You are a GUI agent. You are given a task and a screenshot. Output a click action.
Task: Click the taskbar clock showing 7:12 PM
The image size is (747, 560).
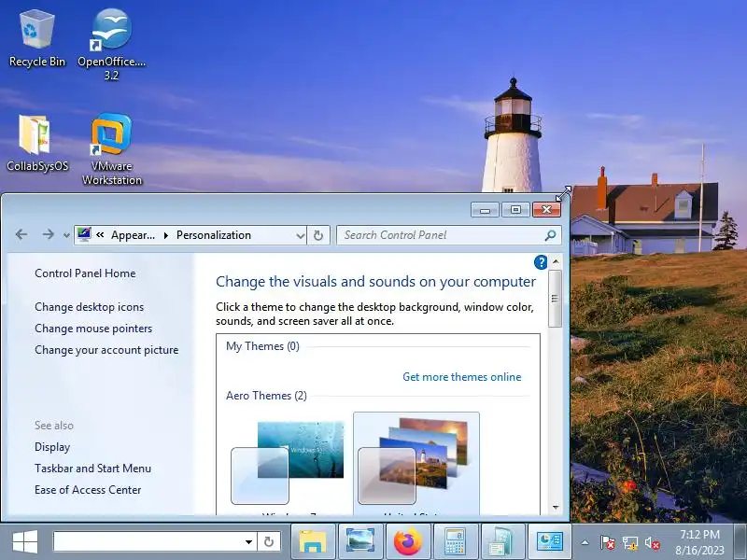[x=699, y=542]
